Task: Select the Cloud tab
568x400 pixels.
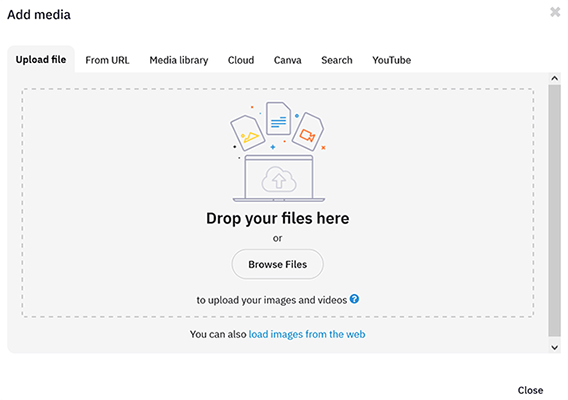Action: pos(241,60)
